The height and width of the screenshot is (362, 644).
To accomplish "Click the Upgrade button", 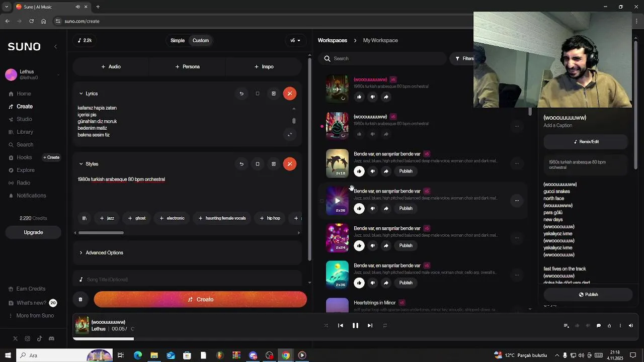I will point(33,233).
